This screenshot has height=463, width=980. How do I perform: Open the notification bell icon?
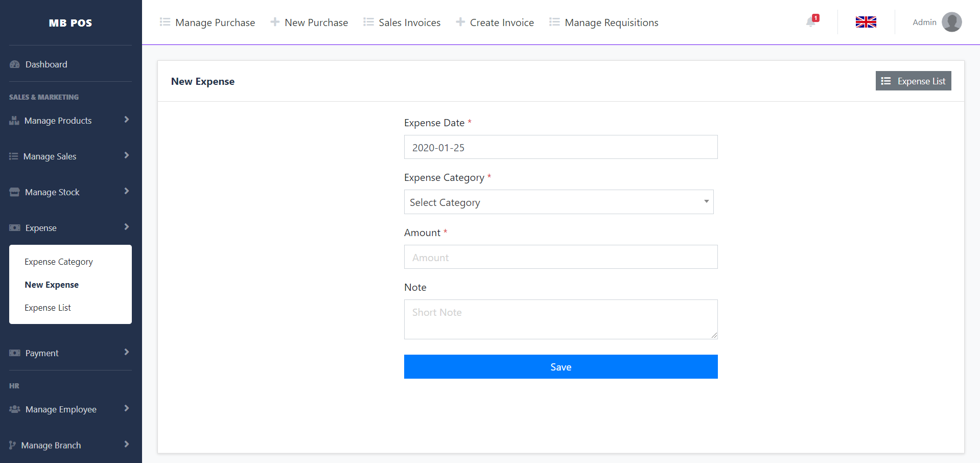click(x=810, y=22)
